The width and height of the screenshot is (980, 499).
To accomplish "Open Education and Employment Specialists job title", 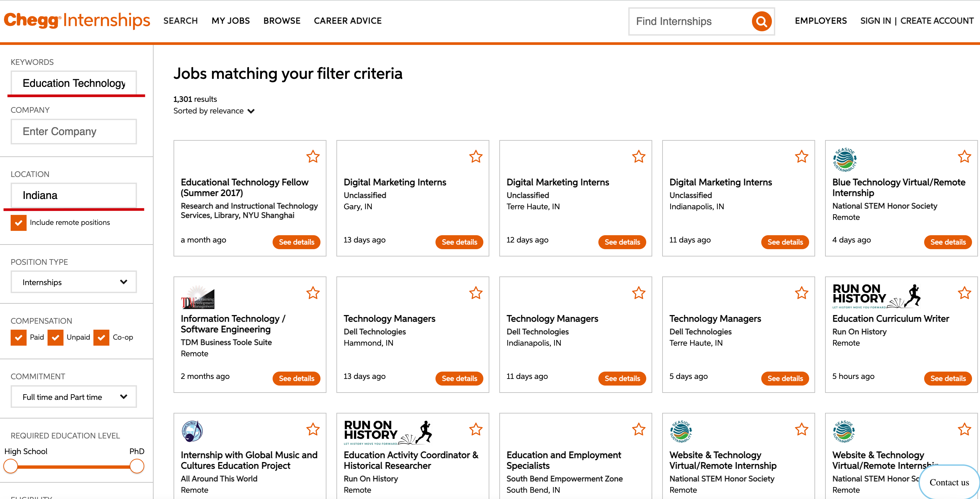I will click(x=563, y=460).
